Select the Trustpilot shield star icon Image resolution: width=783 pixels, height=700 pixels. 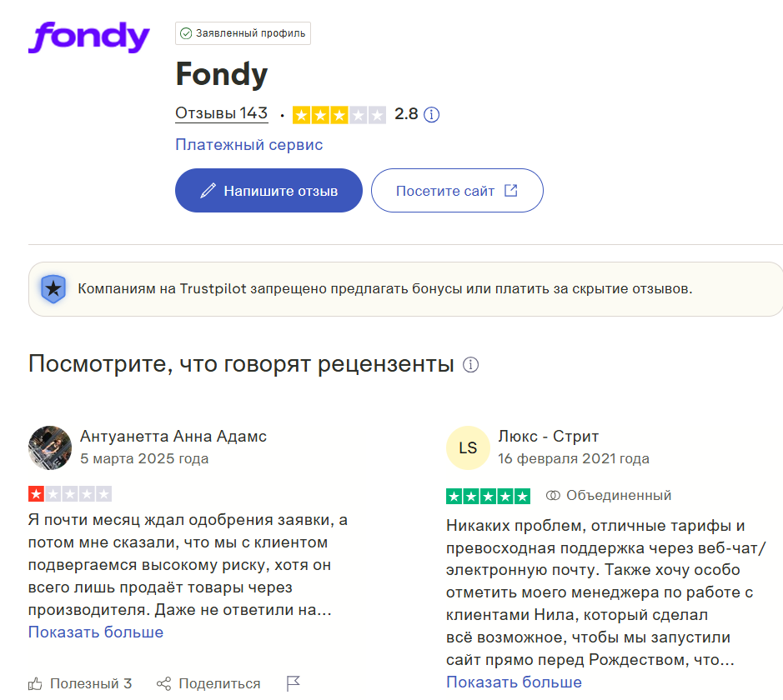pyautogui.click(x=53, y=289)
